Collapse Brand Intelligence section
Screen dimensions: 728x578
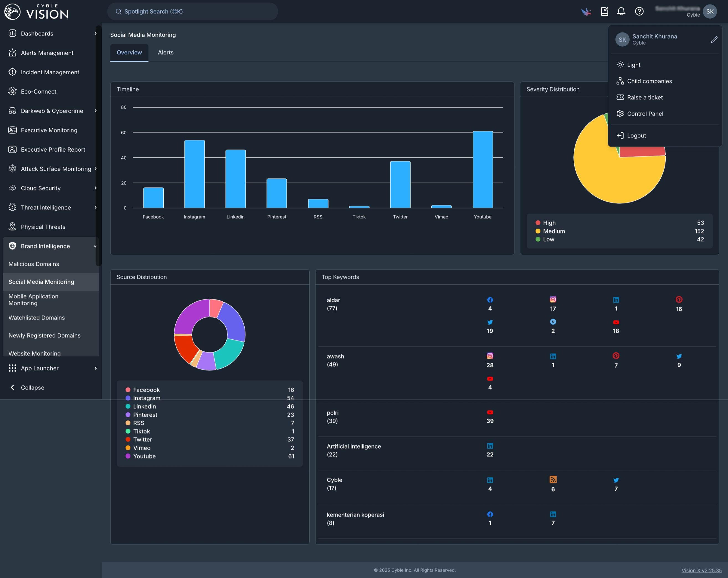51,246
